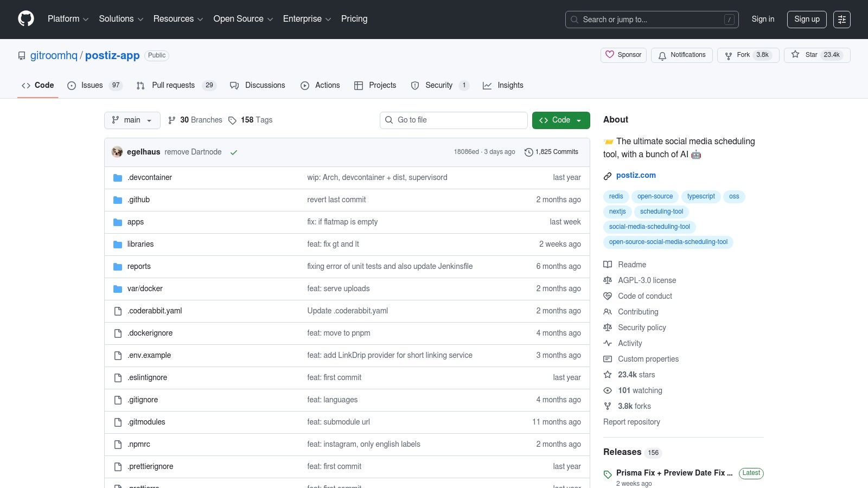Click the Pricing link
This screenshot has width=868, height=488.
click(x=354, y=19)
